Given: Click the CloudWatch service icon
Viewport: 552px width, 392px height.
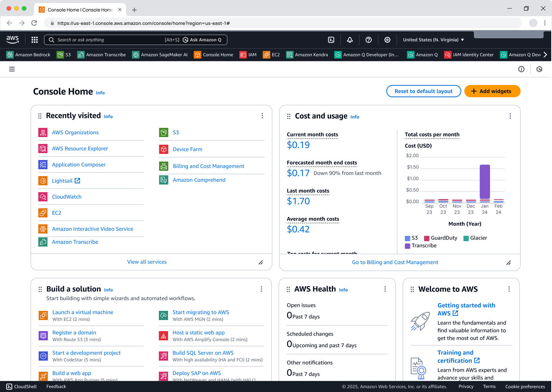Looking at the screenshot, I should coord(43,197).
